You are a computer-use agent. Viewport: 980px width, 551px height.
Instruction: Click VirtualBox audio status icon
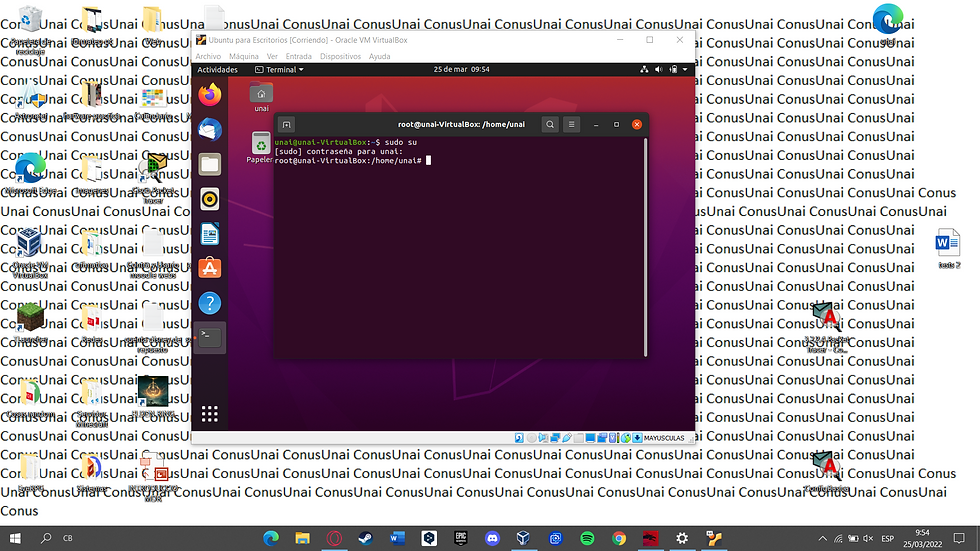[x=543, y=438]
